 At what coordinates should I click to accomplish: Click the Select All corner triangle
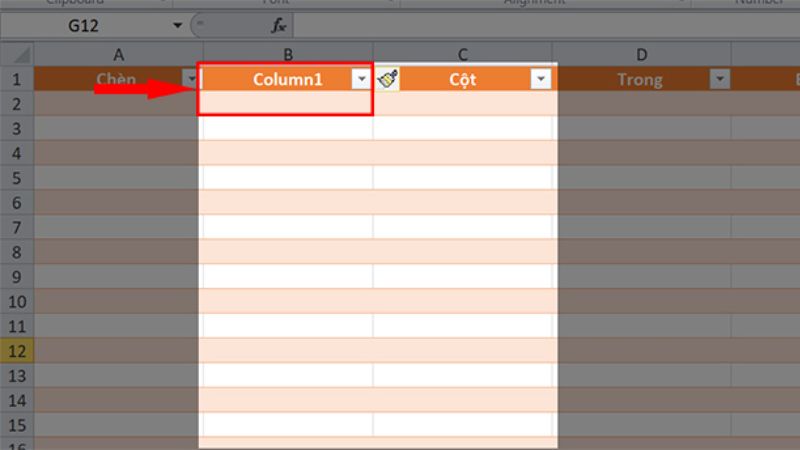17,54
